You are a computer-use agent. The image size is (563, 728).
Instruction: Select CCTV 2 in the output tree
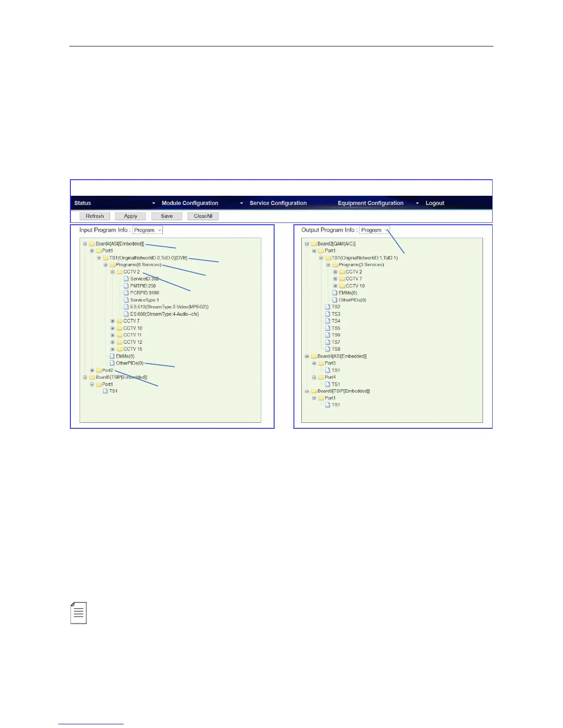(354, 272)
